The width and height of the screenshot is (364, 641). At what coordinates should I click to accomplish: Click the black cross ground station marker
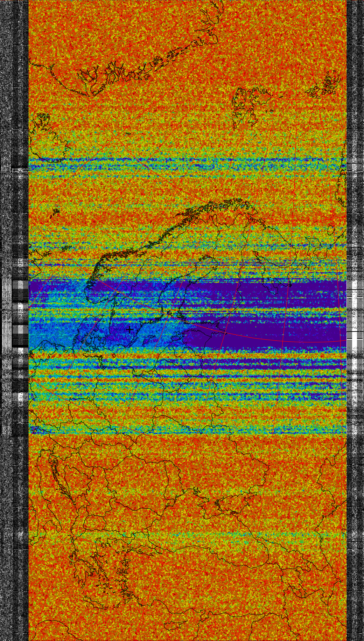point(129,329)
